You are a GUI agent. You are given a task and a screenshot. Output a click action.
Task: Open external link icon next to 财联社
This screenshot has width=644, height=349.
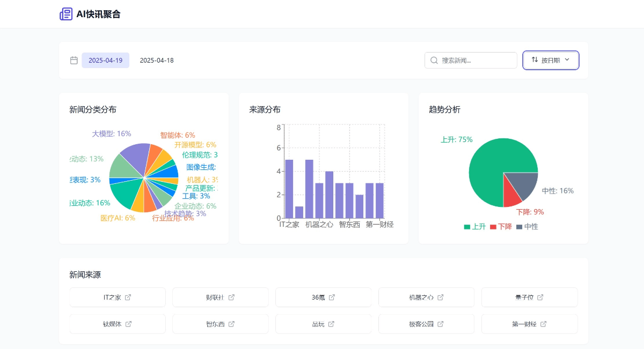coord(231,297)
